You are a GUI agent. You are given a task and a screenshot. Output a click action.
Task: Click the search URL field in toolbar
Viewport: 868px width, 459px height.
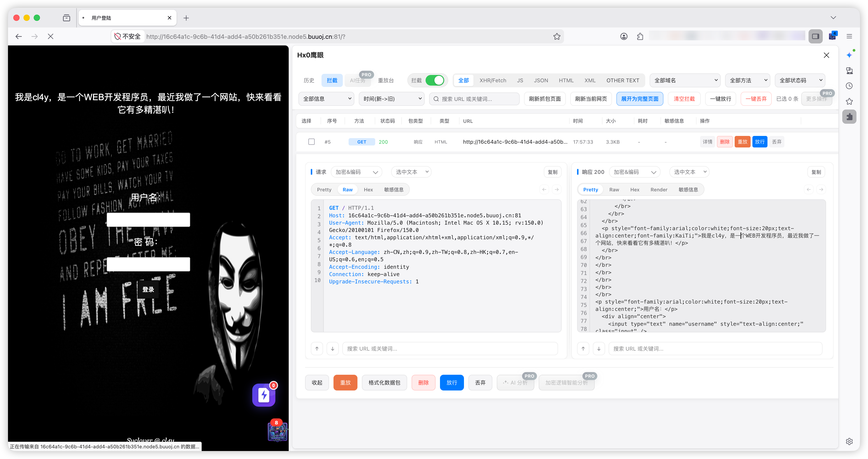[x=474, y=99]
